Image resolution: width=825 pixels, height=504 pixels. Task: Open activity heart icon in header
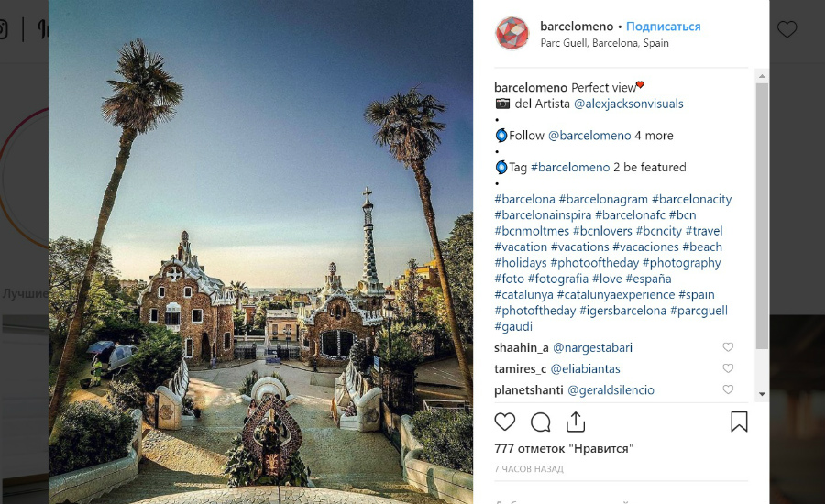tap(787, 29)
